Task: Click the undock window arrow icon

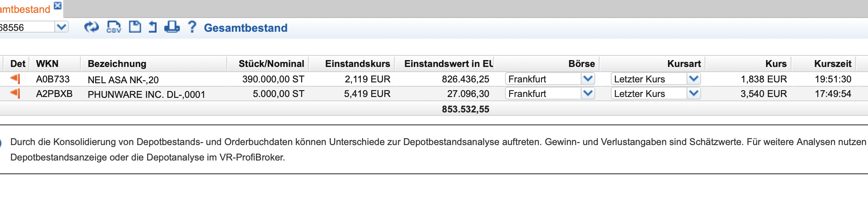Action: click(153, 27)
